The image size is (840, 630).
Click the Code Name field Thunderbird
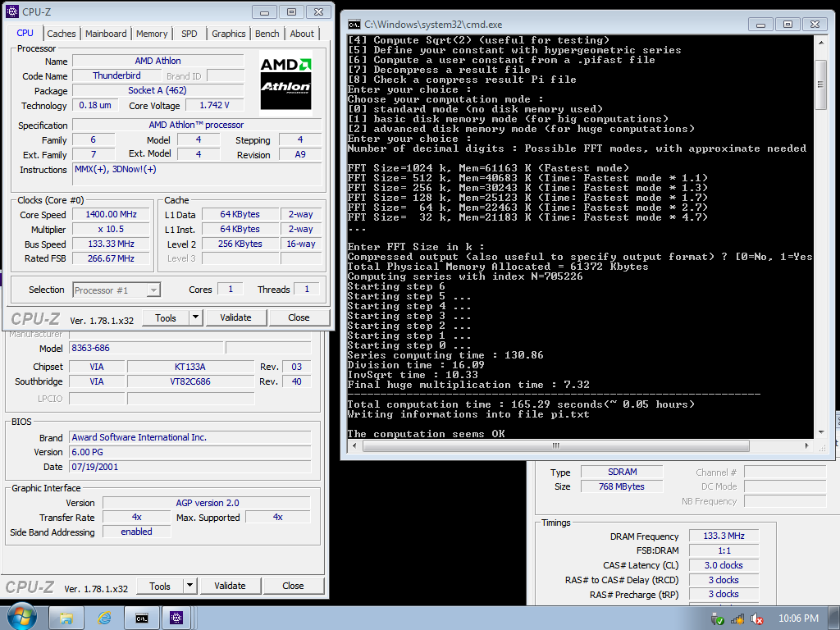coord(116,75)
